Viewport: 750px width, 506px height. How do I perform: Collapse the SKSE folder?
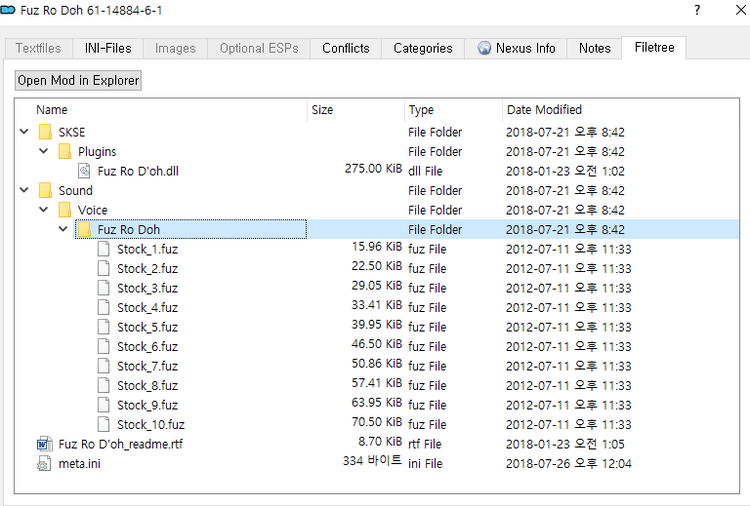[x=24, y=132]
